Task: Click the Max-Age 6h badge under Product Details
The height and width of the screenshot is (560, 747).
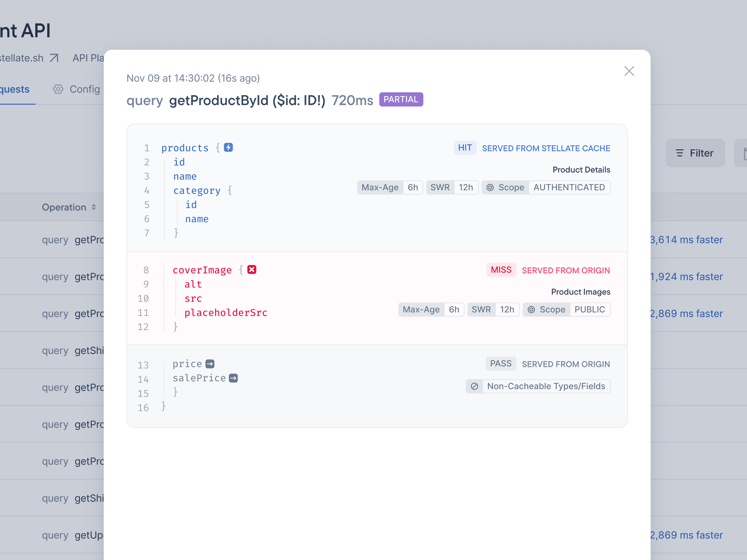Action: tap(390, 187)
